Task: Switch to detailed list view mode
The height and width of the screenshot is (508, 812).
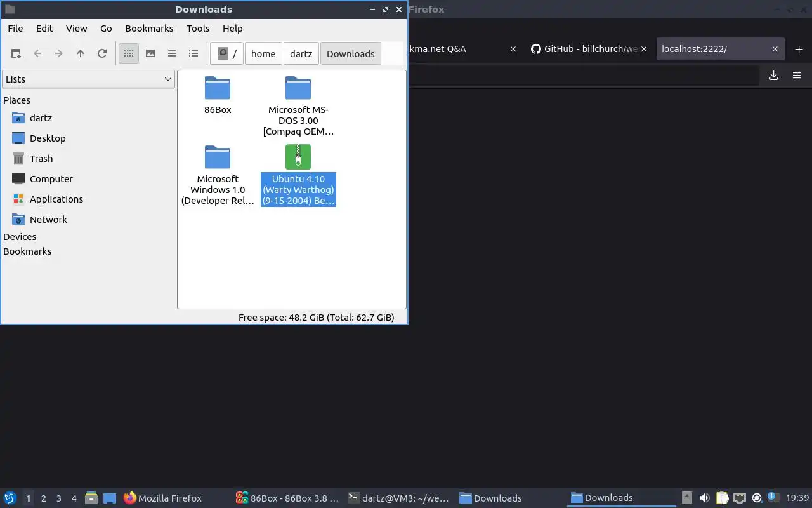Action: (x=193, y=54)
